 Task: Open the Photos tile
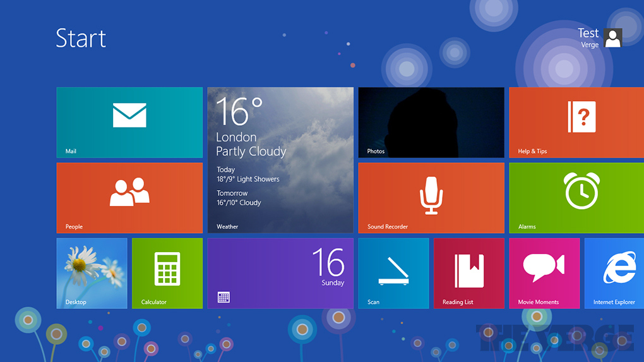click(431, 123)
